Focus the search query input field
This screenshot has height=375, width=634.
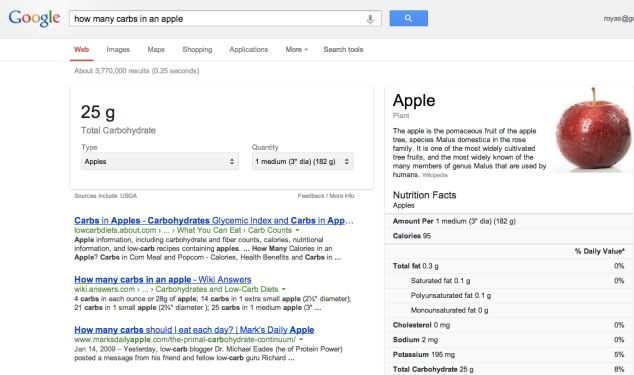(x=225, y=19)
